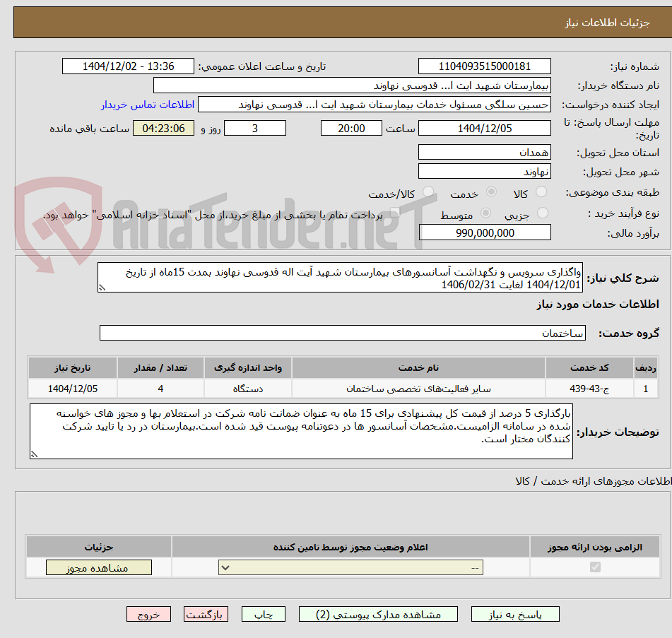Click service code cell ج-43-439
This screenshot has width=672, height=638.
[589, 389]
